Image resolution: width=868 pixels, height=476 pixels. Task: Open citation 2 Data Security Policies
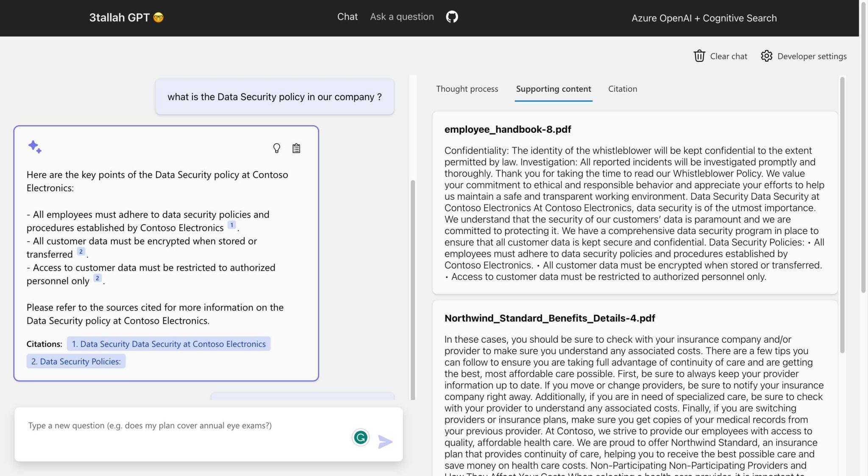pos(76,361)
